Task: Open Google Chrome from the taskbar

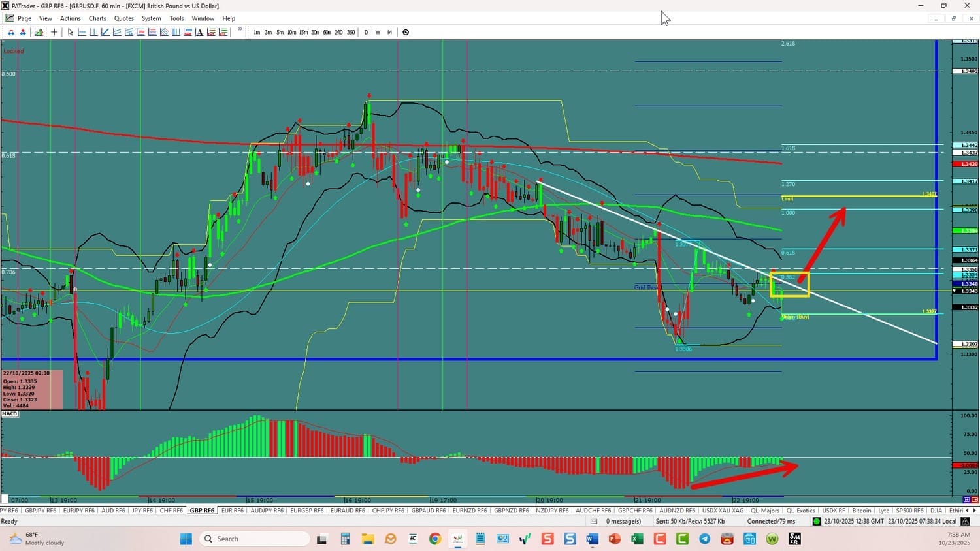Action: [435, 539]
